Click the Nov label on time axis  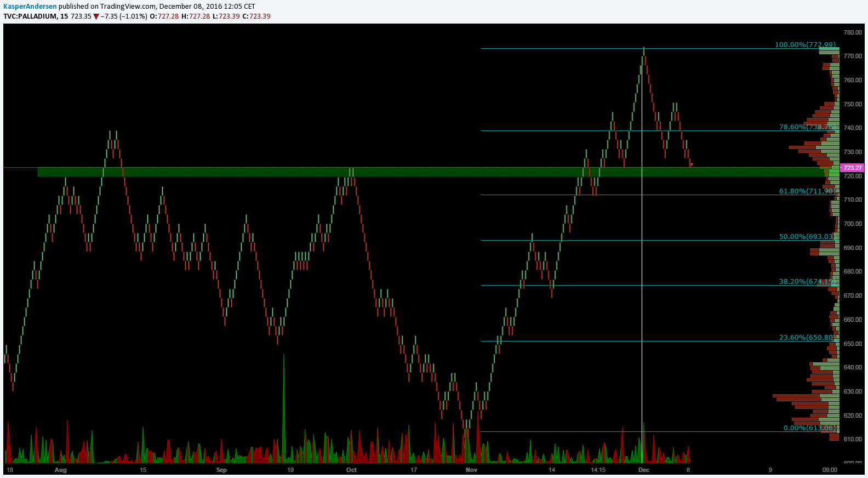[471, 470]
